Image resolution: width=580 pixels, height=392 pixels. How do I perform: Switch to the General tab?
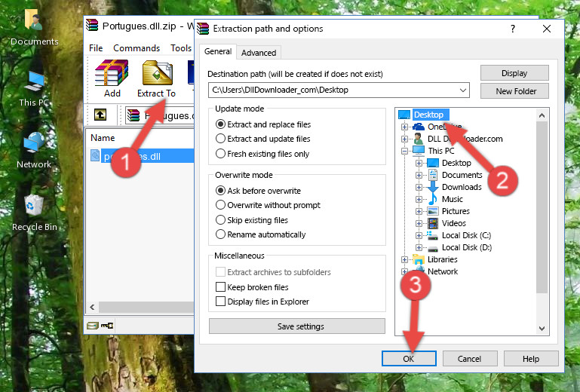(x=218, y=51)
